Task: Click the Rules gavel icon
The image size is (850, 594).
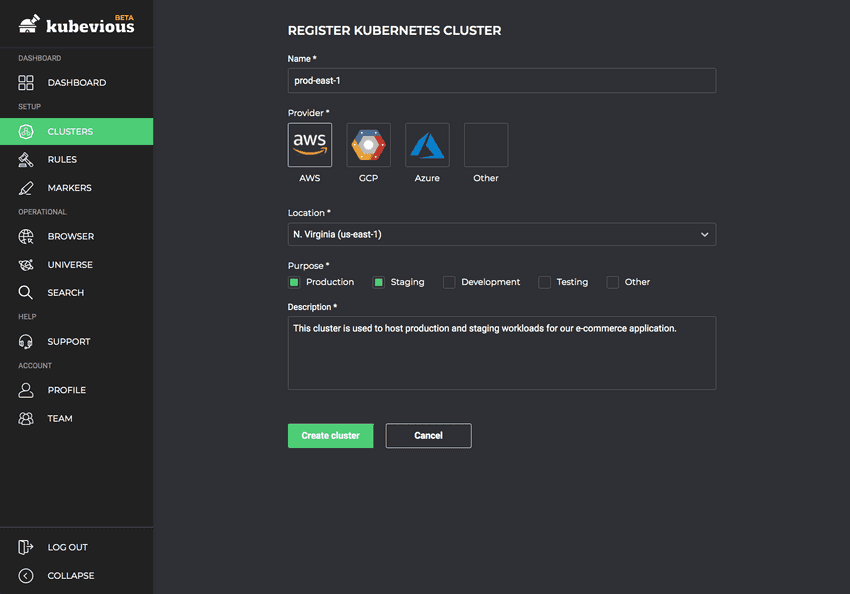Action: (x=27, y=160)
